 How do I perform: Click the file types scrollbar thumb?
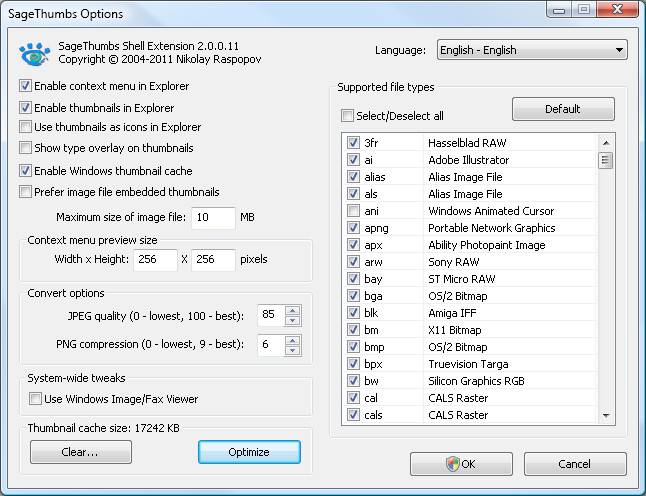pyautogui.click(x=605, y=160)
